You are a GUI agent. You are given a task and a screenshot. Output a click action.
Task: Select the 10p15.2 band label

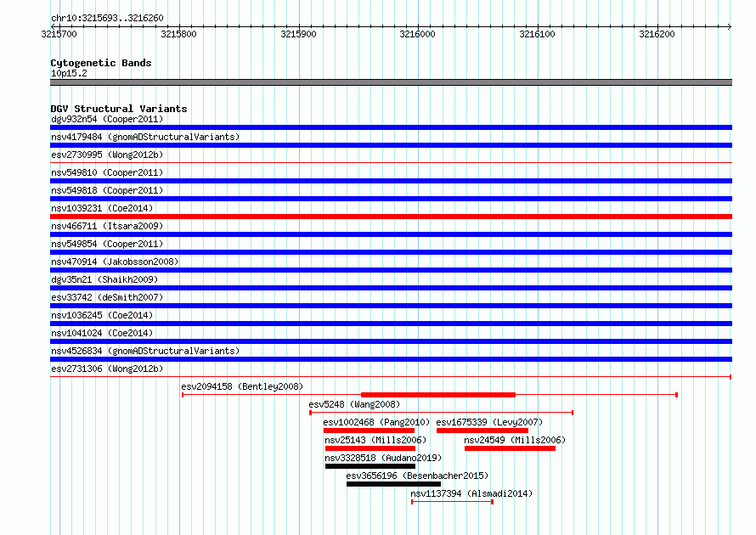[69, 73]
